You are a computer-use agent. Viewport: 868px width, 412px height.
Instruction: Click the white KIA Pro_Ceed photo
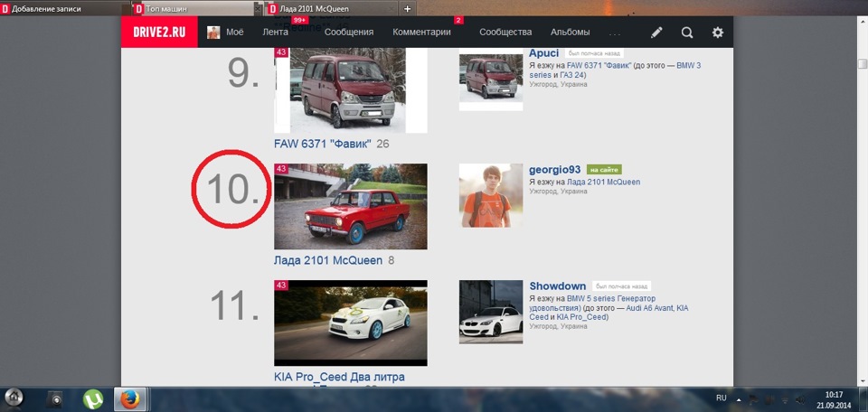[x=351, y=323]
